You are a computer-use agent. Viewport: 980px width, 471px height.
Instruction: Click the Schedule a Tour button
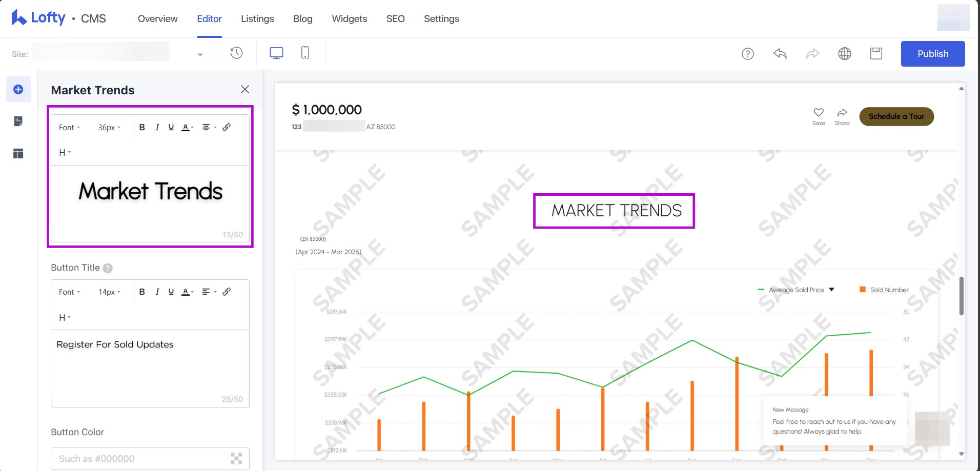[x=896, y=116]
